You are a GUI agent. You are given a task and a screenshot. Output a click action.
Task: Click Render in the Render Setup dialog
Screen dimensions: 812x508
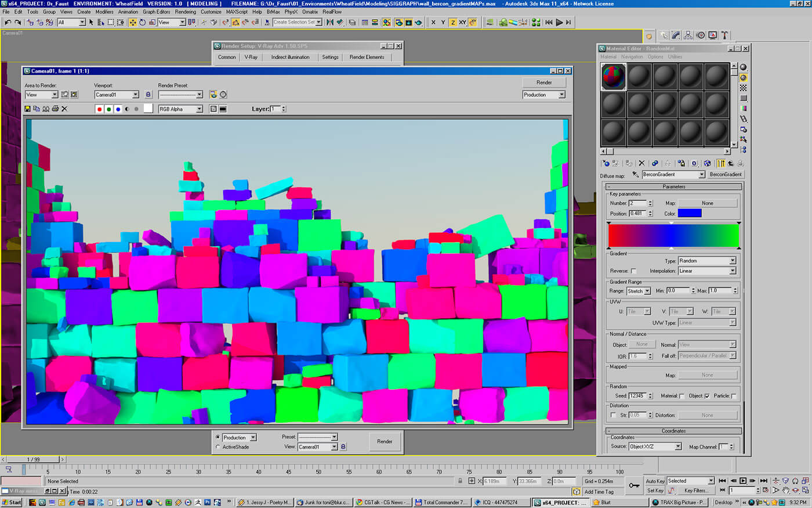(x=385, y=441)
